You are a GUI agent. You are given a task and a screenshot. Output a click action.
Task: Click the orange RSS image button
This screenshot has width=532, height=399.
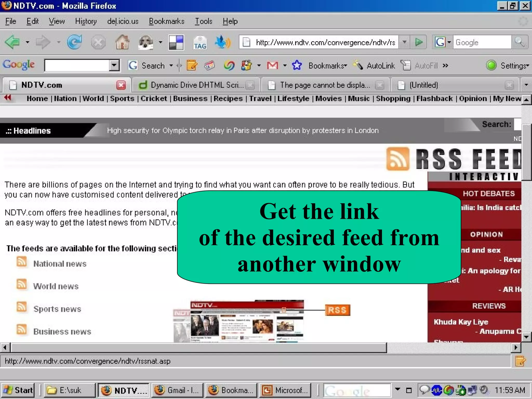[x=337, y=310]
